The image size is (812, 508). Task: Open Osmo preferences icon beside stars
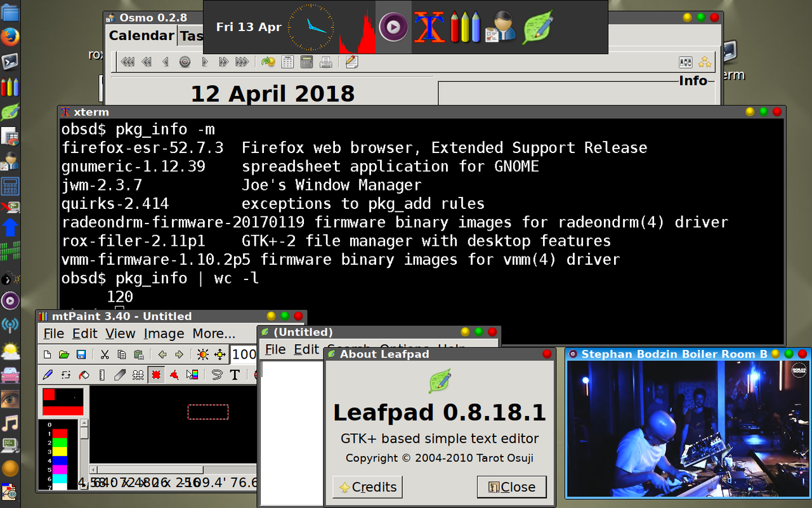[685, 62]
